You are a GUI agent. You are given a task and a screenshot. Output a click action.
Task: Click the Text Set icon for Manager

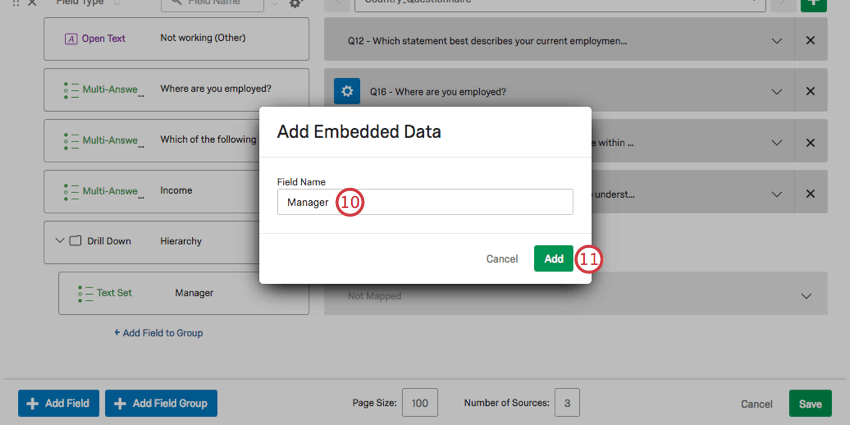tap(85, 294)
